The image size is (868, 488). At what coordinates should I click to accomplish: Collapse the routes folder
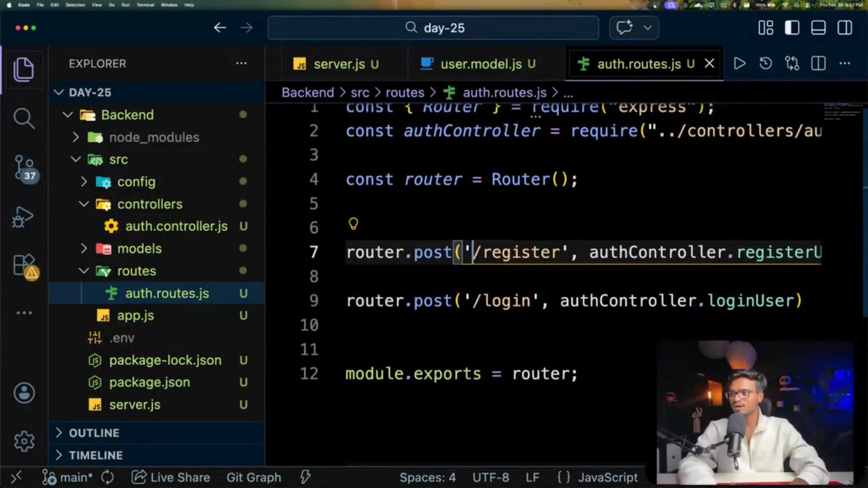point(84,271)
